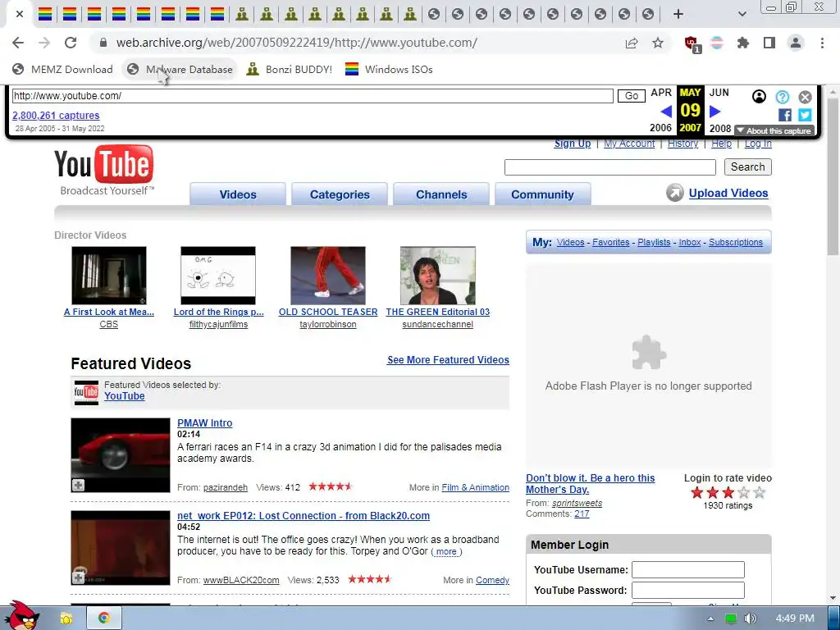This screenshot has width=840, height=630.
Task: Switch to the Videos tab
Action: (238, 194)
